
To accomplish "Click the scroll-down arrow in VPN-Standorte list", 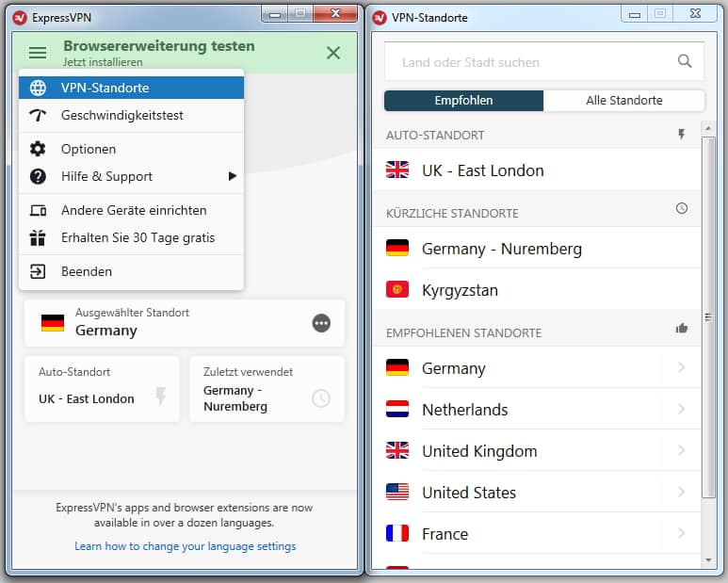I will [x=708, y=559].
